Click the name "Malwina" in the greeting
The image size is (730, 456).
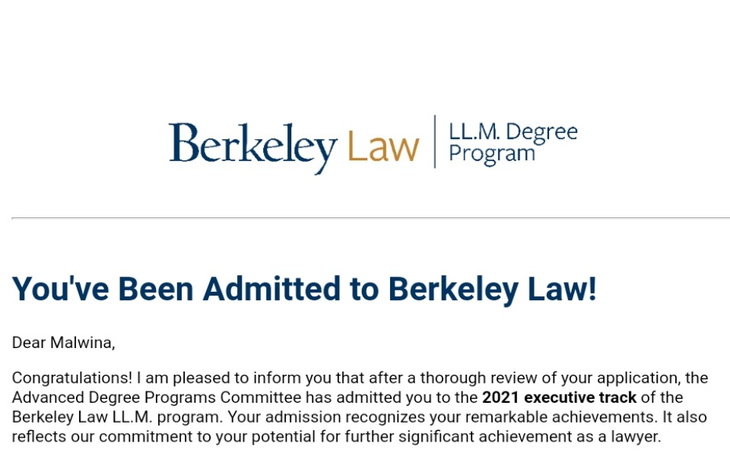[x=82, y=343]
